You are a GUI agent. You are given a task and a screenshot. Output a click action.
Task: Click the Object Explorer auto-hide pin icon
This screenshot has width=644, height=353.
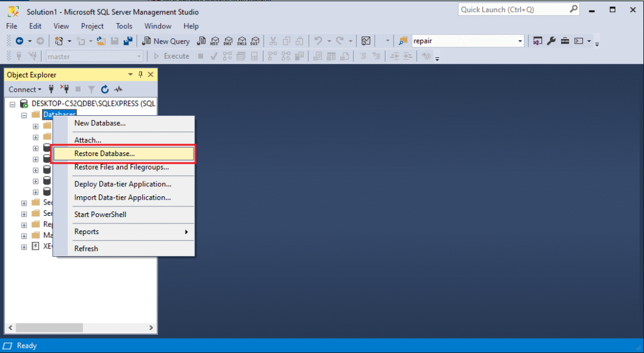pyautogui.click(x=140, y=74)
